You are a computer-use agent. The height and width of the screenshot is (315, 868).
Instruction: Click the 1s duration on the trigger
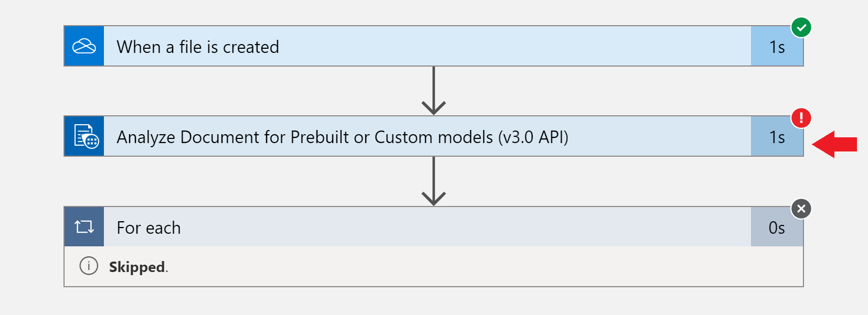[777, 46]
